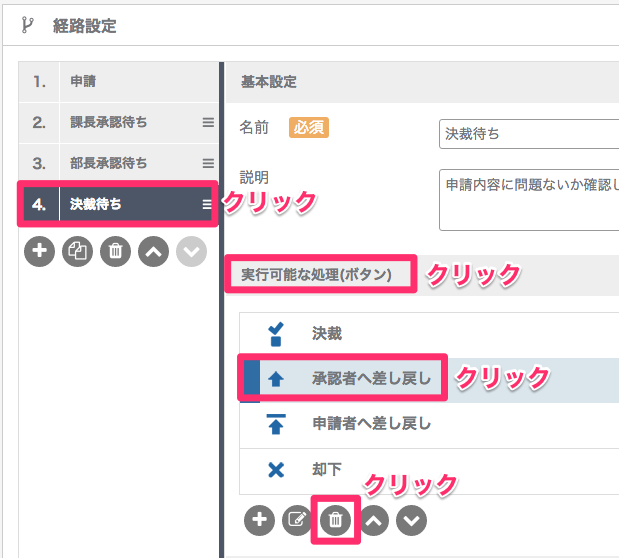619x558 pixels.
Task: Click the arrow-to-bar icon of 申請者へ差し戻し
Action: (x=276, y=424)
